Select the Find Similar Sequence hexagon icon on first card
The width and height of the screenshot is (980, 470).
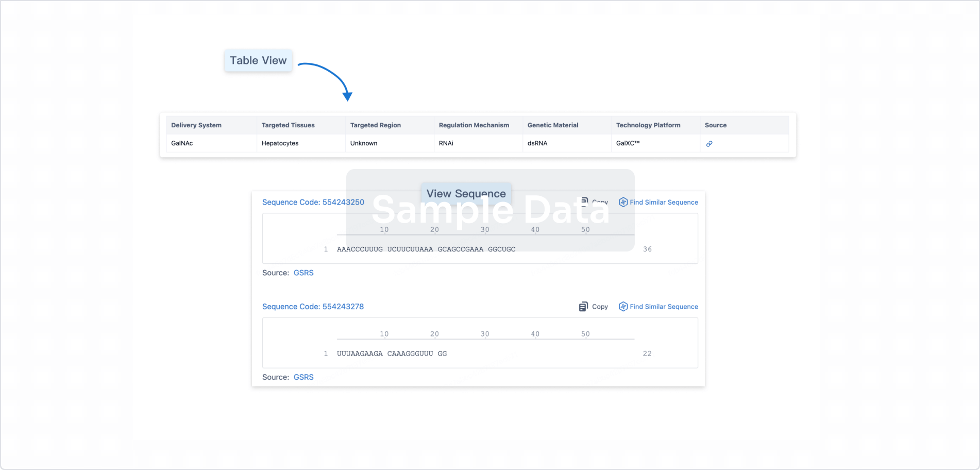(623, 202)
